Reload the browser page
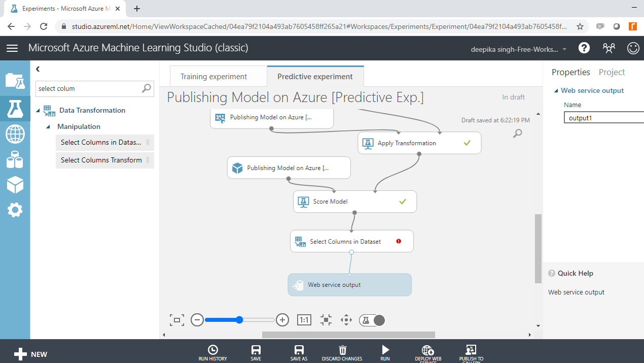The width and height of the screenshot is (644, 363). click(x=44, y=26)
